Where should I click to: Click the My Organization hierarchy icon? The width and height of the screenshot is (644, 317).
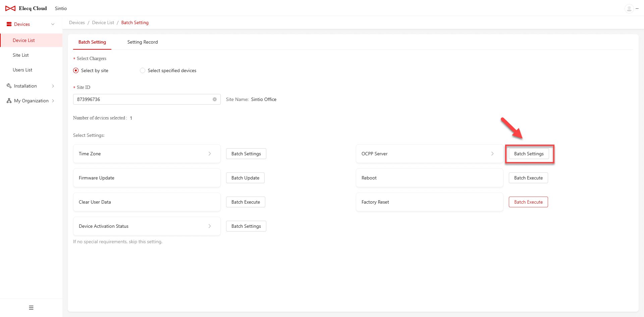click(9, 101)
